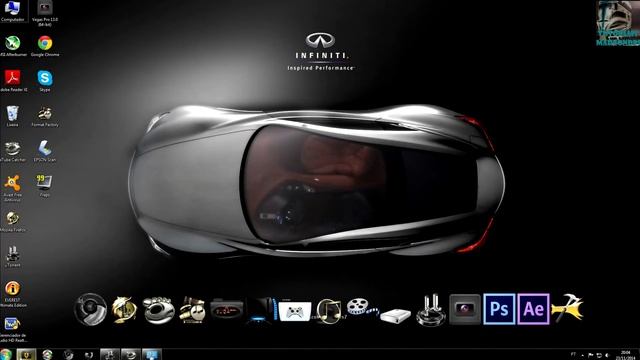The image size is (640, 360).
Task: Open the Adobe Reader XI desktop shortcut
Action: point(13,80)
